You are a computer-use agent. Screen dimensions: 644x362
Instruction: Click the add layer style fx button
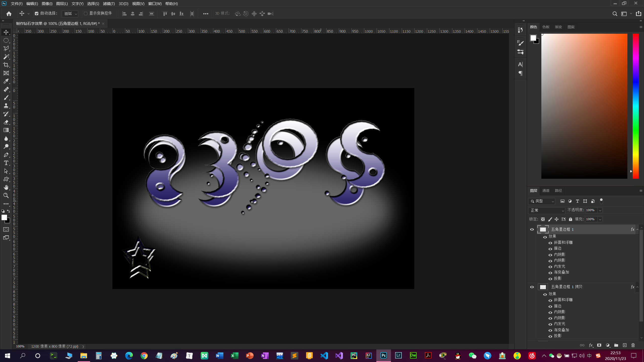(591, 345)
